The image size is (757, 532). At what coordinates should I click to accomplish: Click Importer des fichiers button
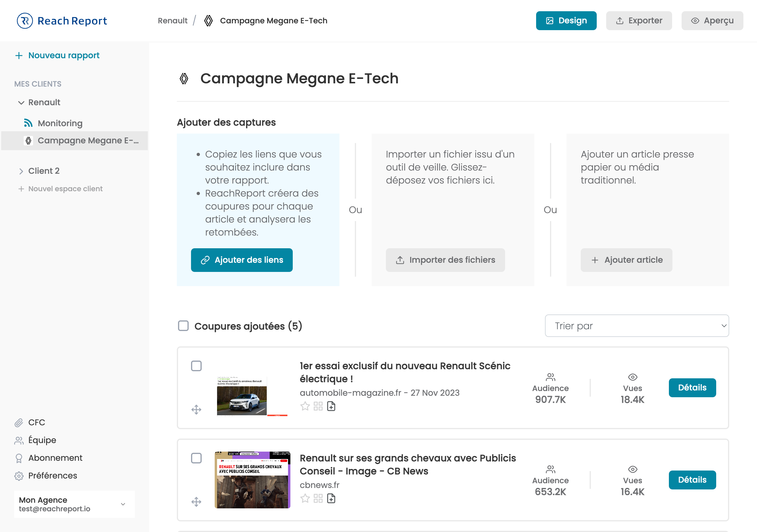[x=445, y=260]
